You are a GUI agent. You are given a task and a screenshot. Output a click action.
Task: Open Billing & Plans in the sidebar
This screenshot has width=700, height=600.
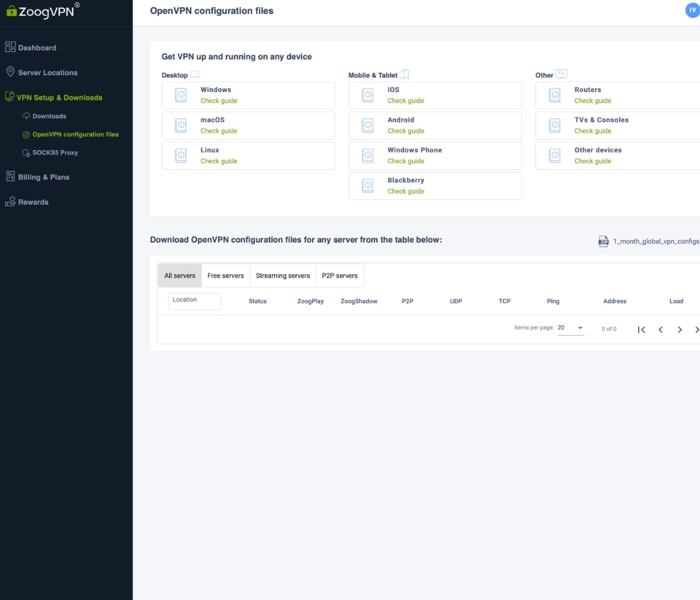pyautogui.click(x=44, y=177)
